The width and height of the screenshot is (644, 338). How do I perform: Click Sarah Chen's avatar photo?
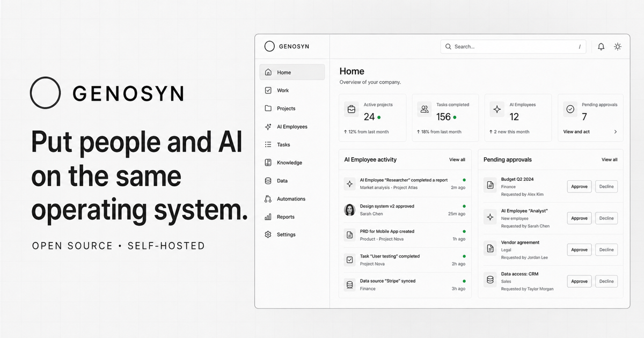coord(350,210)
